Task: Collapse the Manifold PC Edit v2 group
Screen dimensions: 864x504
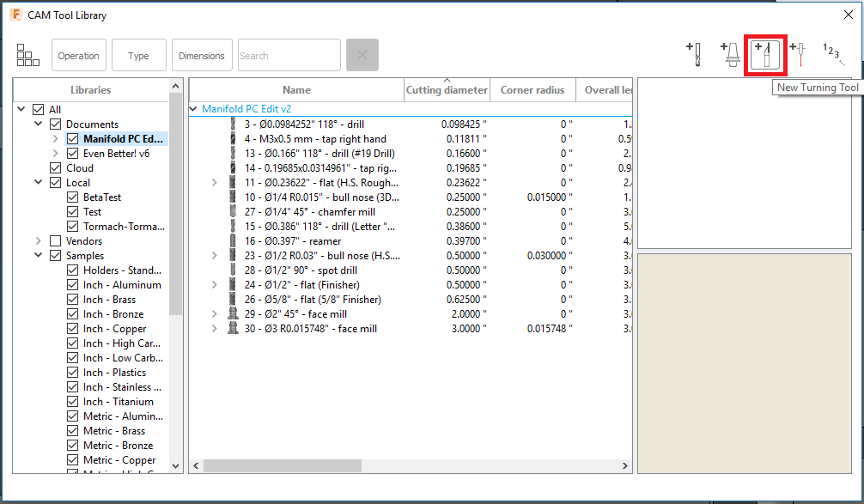Action: click(x=193, y=109)
